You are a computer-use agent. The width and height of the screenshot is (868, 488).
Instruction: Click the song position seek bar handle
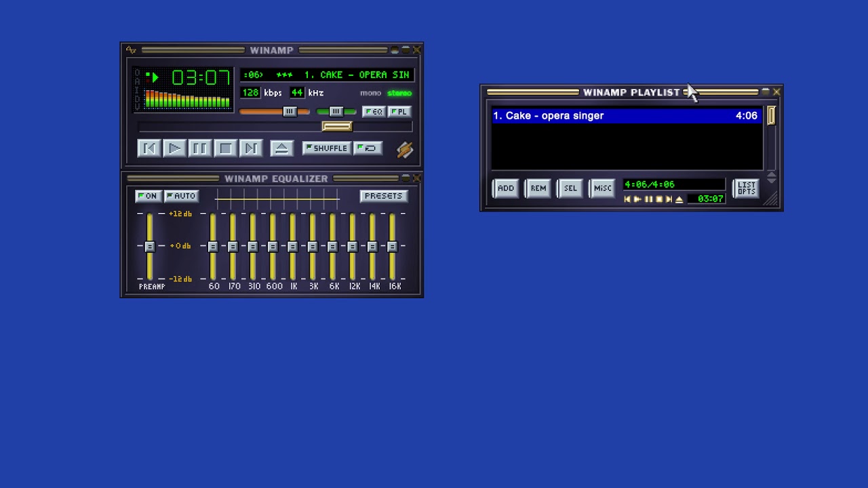coord(337,127)
